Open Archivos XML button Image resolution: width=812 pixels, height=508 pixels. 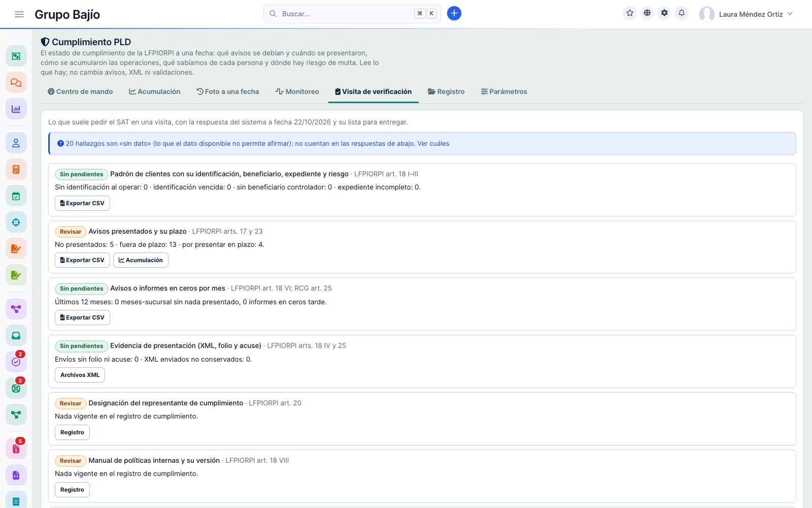80,375
